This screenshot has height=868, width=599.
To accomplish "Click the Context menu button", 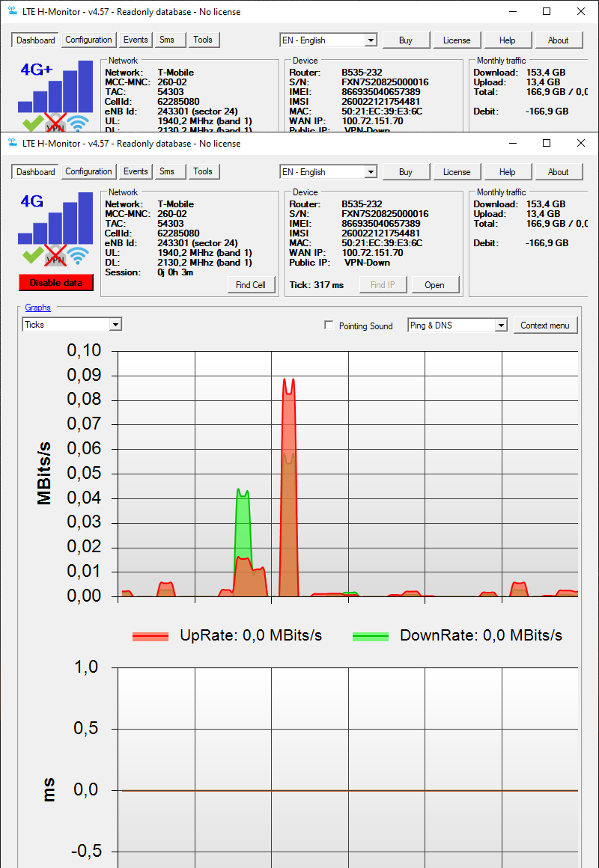I will tap(545, 325).
